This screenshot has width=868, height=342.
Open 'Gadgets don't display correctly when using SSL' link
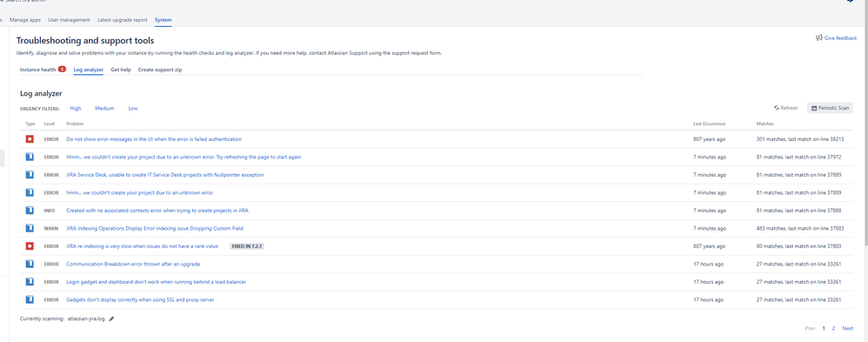[140, 299]
